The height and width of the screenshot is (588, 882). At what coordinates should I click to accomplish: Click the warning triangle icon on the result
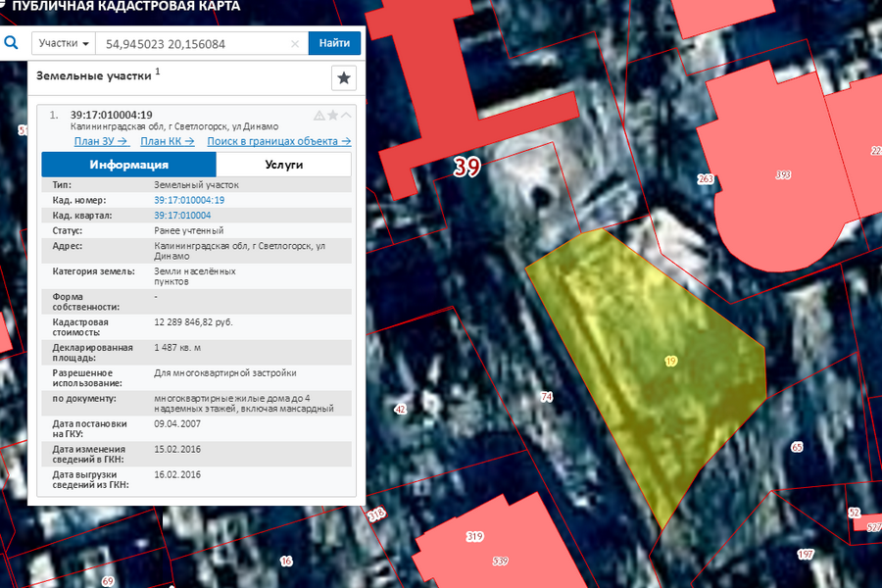tap(318, 116)
